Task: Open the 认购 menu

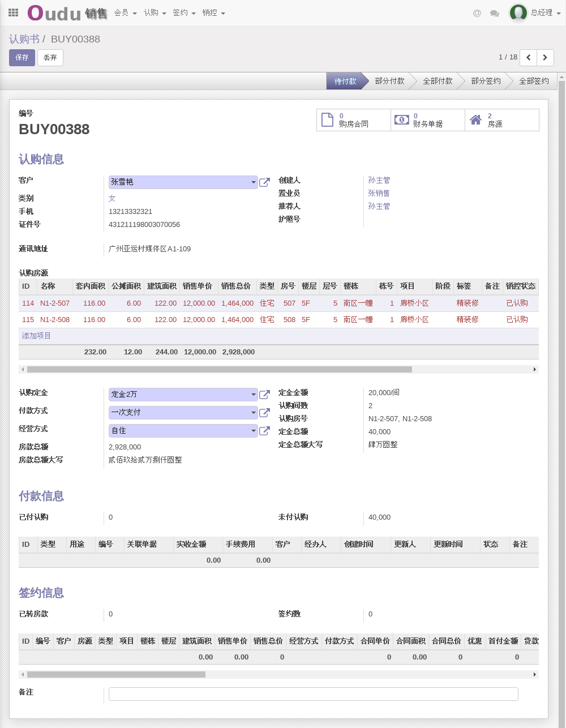Action: click(155, 13)
